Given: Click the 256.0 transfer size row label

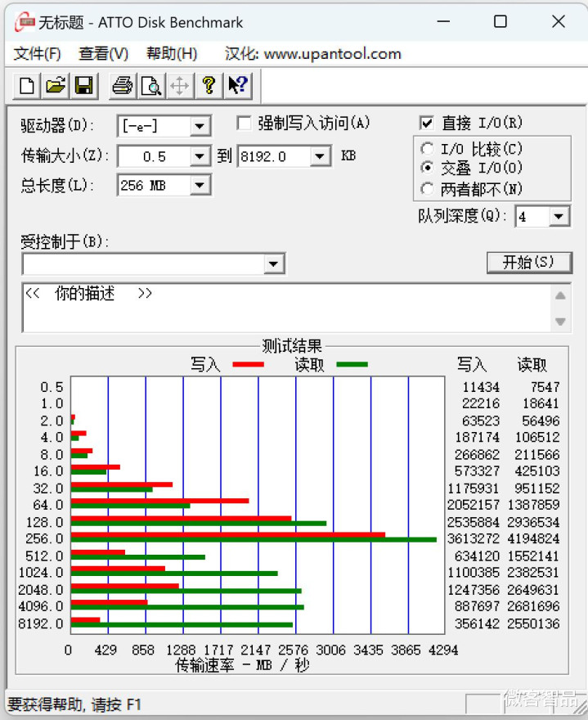Looking at the screenshot, I should (44, 538).
